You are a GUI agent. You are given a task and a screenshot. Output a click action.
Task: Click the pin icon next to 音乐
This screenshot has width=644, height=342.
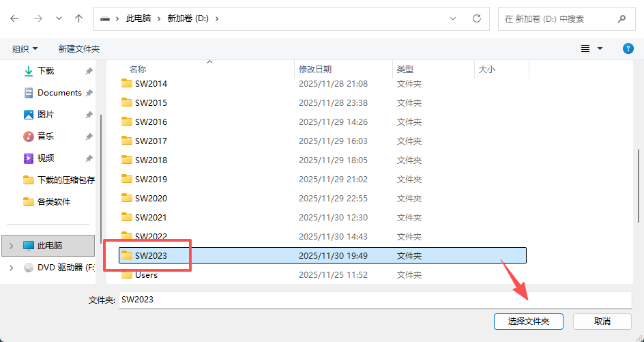(x=89, y=137)
